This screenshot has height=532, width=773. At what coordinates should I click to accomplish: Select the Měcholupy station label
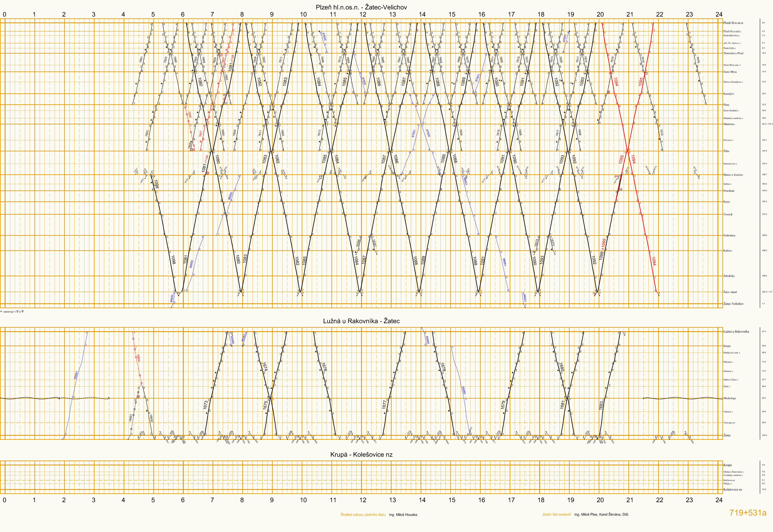tap(730, 398)
